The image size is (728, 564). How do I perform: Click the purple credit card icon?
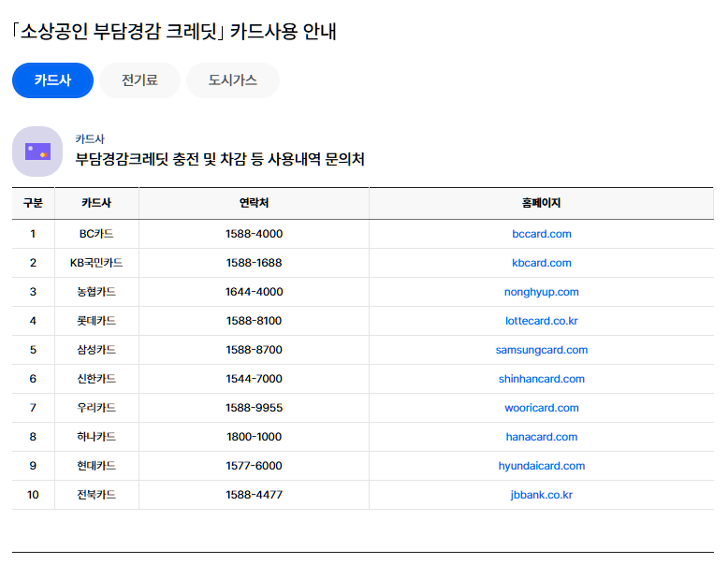tap(37, 152)
